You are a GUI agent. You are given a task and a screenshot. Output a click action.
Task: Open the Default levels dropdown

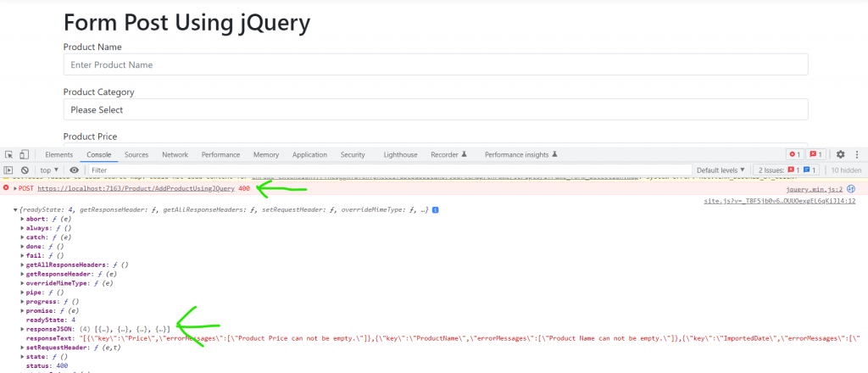click(721, 170)
